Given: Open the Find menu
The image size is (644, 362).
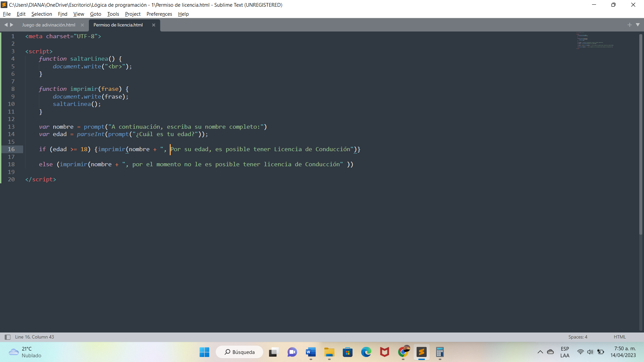Looking at the screenshot, I should (62, 14).
